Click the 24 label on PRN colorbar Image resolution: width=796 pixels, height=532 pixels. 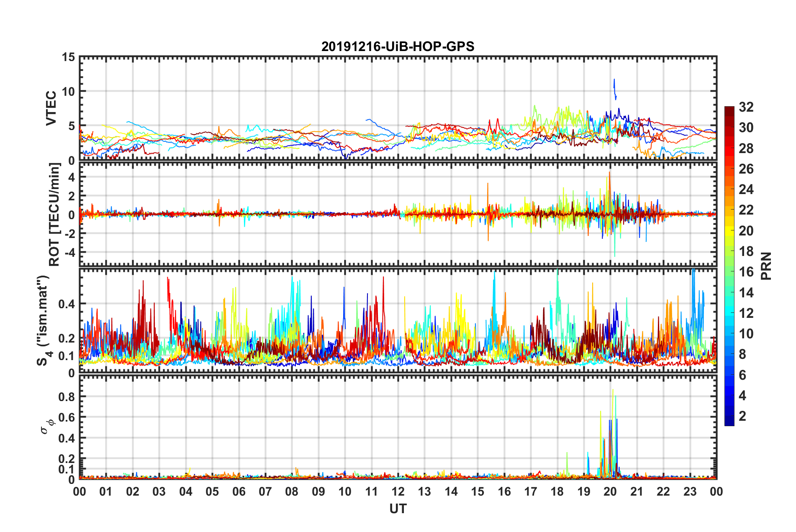point(746,189)
